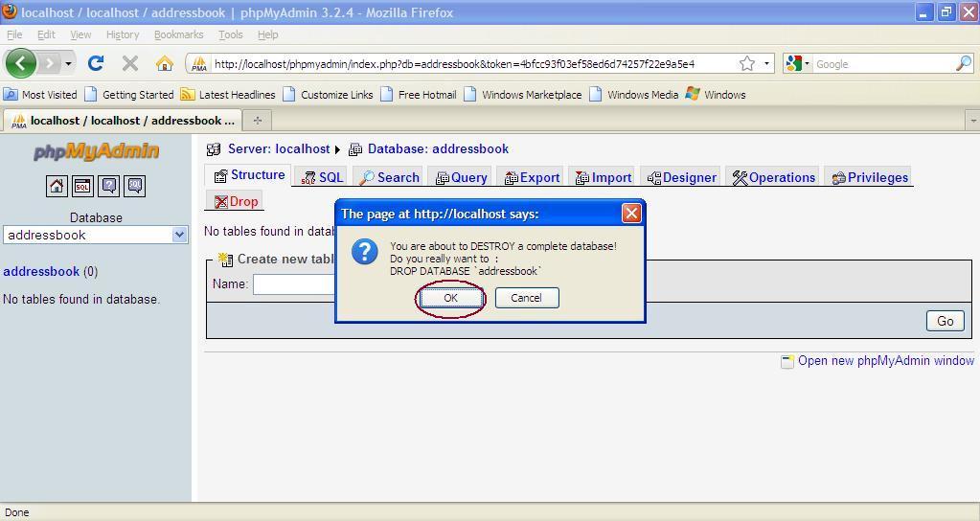Open the address bar URL dropdown arrow
This screenshot has width=980, height=521.
tap(767, 64)
